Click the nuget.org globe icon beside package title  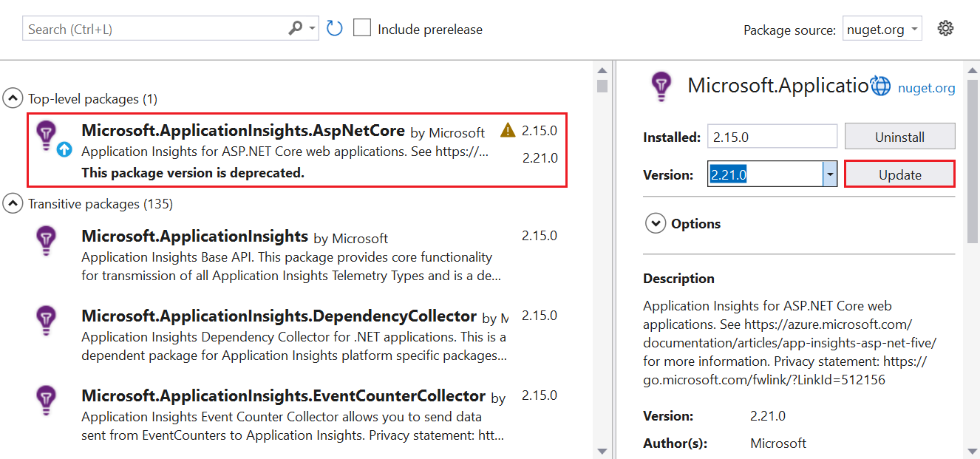pos(880,86)
